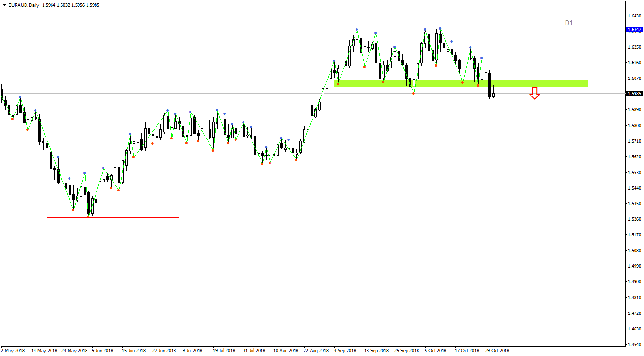The image size is (644, 356).
Task: Select the EURAUD,Daily chart title
Action: (24, 5)
